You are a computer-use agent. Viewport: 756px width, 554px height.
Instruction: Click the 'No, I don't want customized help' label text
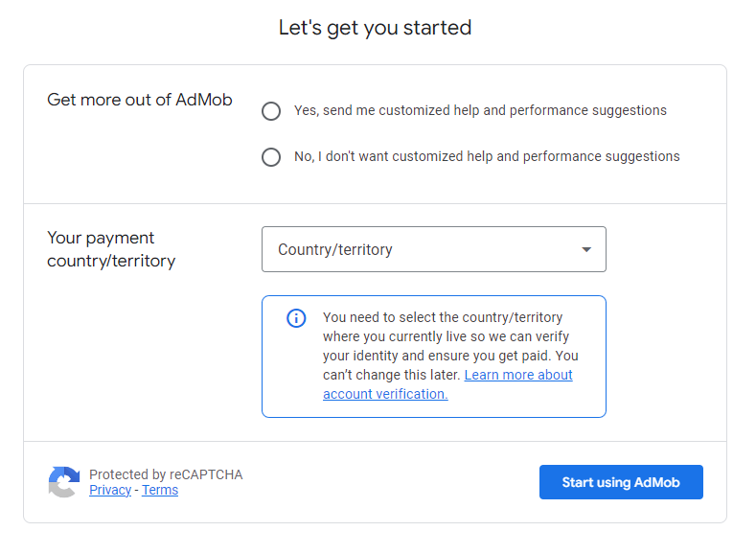[x=487, y=156]
